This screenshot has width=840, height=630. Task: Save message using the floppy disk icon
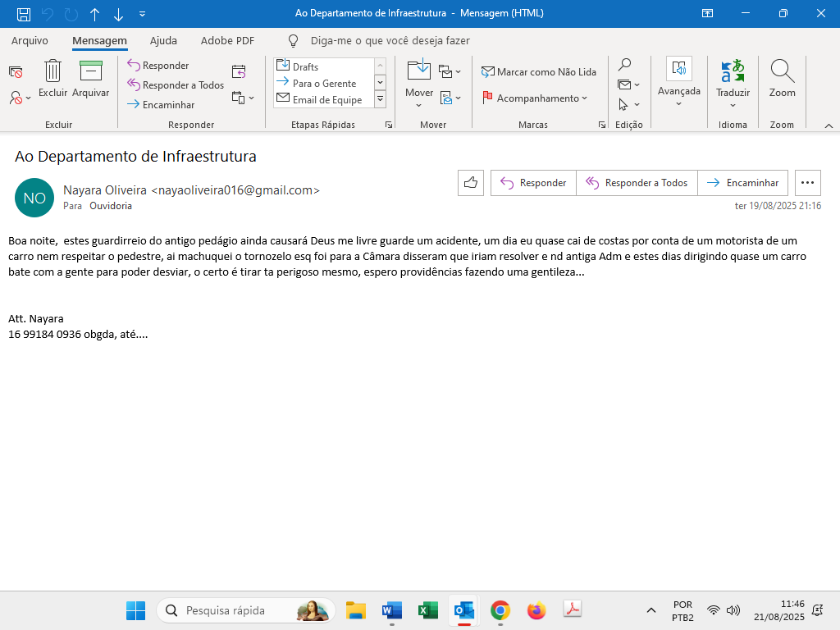click(24, 14)
